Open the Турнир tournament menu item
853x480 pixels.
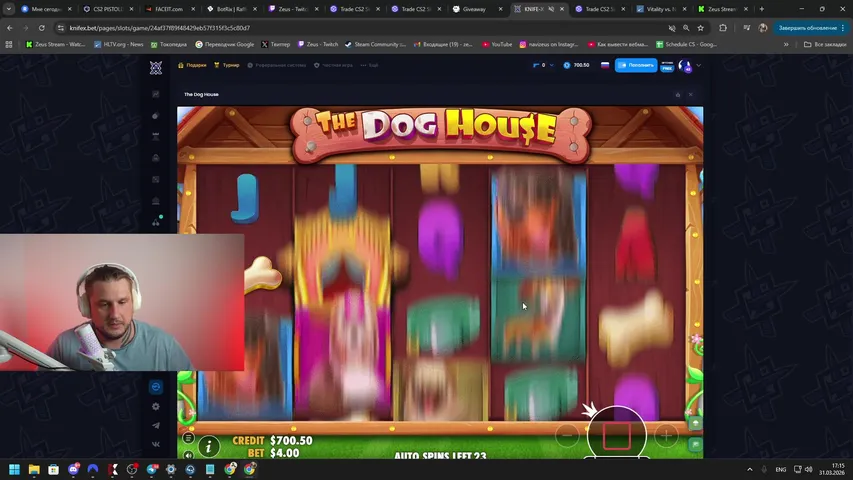228,65
